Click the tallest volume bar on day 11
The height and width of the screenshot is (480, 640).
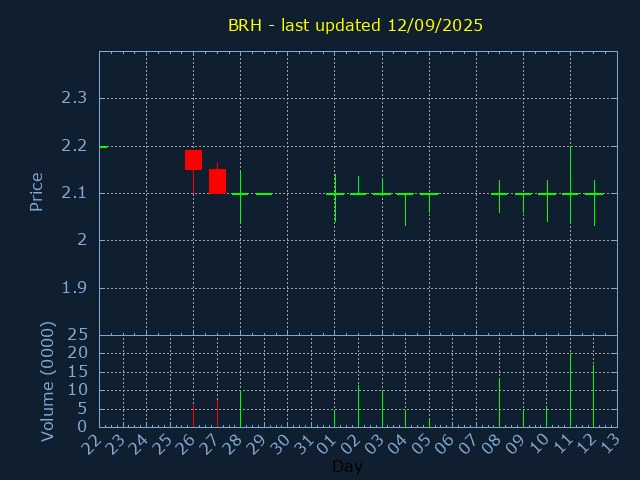[571, 390]
